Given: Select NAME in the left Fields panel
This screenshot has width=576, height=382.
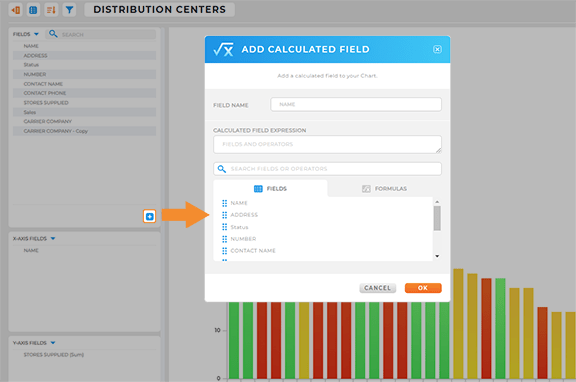Looking at the screenshot, I should click(x=84, y=46).
